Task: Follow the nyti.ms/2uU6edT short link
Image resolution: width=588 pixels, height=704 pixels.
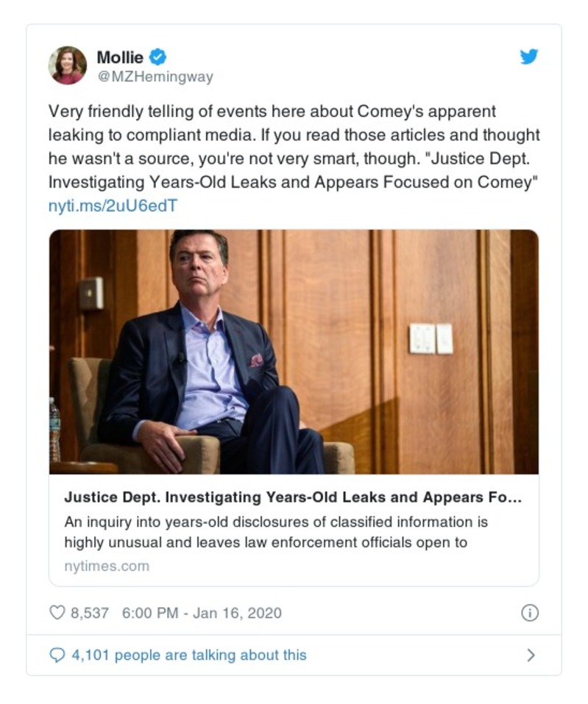Action: tap(113, 206)
